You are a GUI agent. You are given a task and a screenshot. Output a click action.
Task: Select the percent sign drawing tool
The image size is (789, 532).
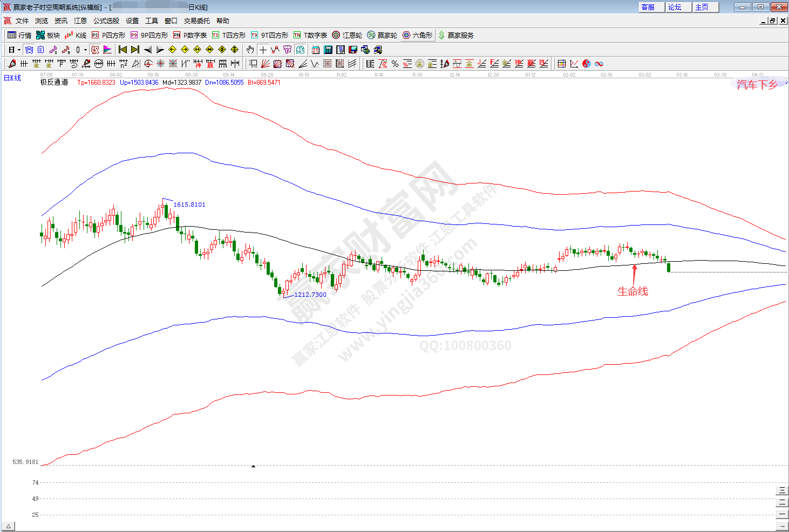[x=395, y=64]
